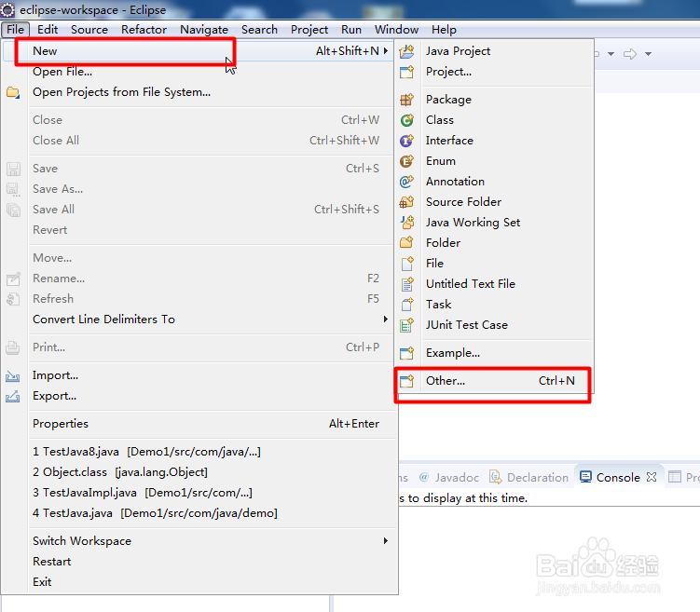Click the Javadoc @ tab icon
This screenshot has width=700, height=612.
424,477
